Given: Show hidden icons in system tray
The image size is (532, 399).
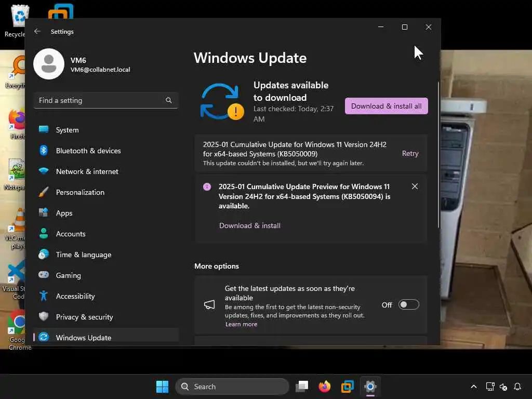Looking at the screenshot, I should (474, 387).
